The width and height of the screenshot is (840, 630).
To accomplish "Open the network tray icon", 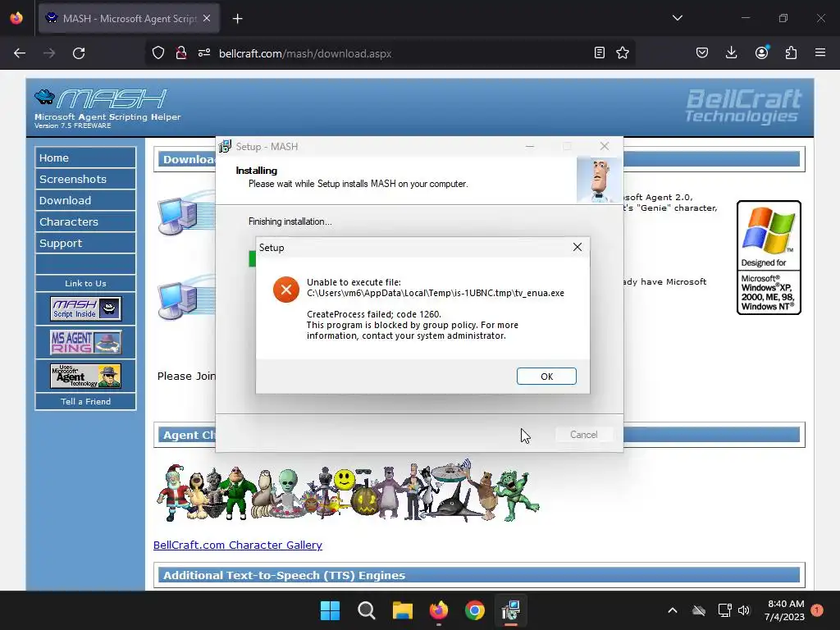I will point(724,610).
